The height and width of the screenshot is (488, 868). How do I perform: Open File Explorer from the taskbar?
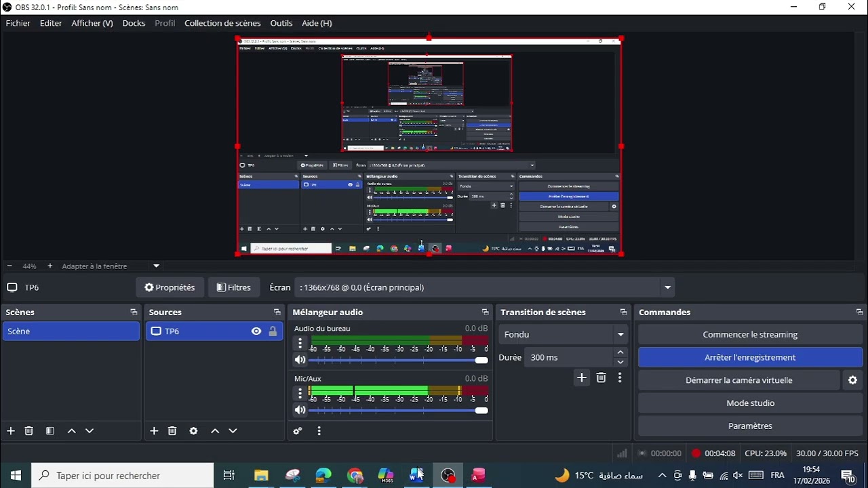point(261,476)
